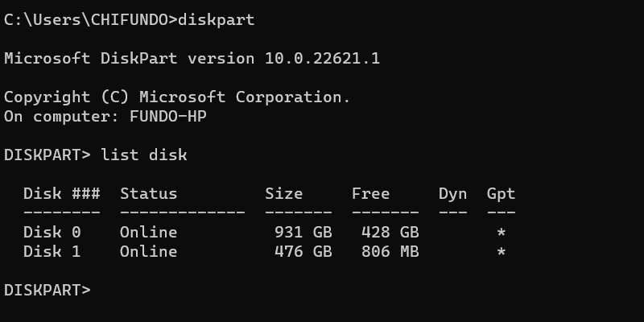Click the 931 GB size value

tap(303, 232)
